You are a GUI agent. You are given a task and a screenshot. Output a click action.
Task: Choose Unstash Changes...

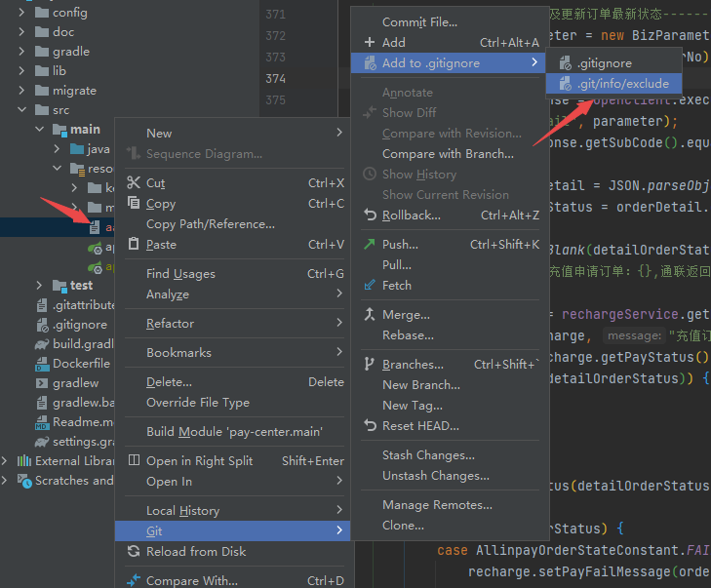coord(450,475)
